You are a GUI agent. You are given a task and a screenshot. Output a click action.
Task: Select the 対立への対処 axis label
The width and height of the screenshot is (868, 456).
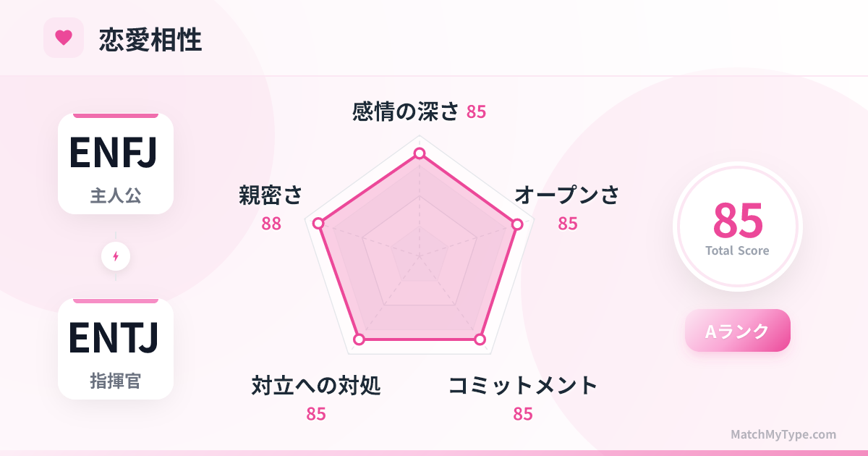(315, 386)
